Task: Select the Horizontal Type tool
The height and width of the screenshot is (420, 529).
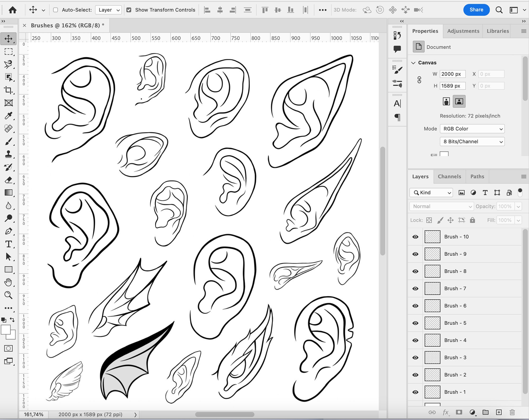Action: [x=9, y=244]
